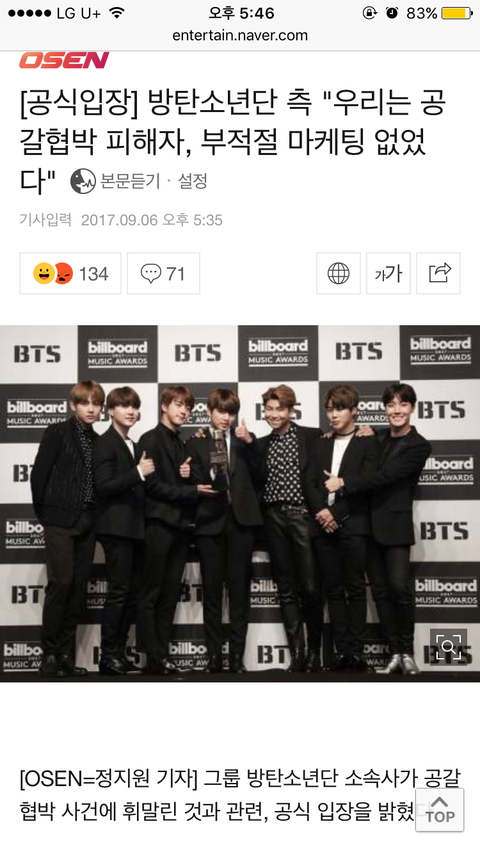Viewport: 480px width, 854px height.
Task: Open reactions showing 134 emoji count
Action: point(70,273)
